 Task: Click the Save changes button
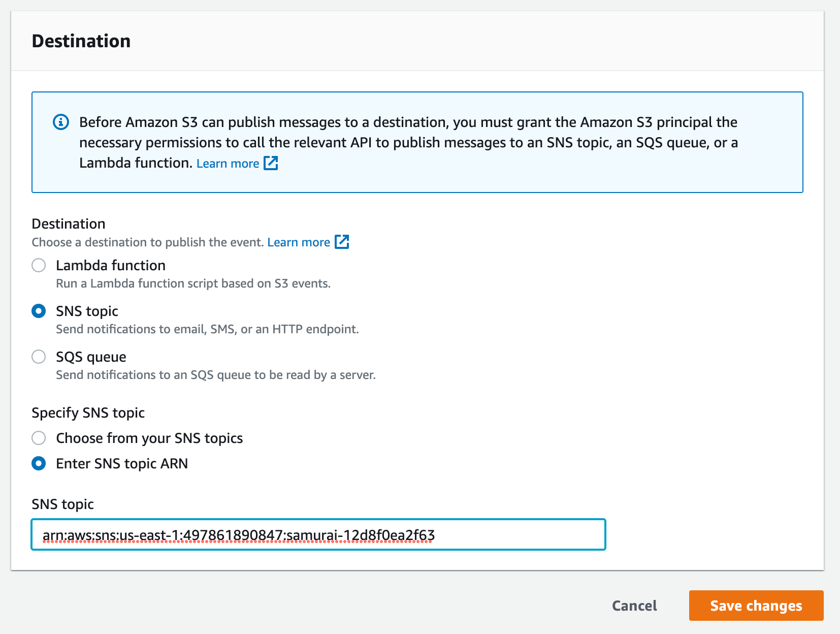point(756,606)
